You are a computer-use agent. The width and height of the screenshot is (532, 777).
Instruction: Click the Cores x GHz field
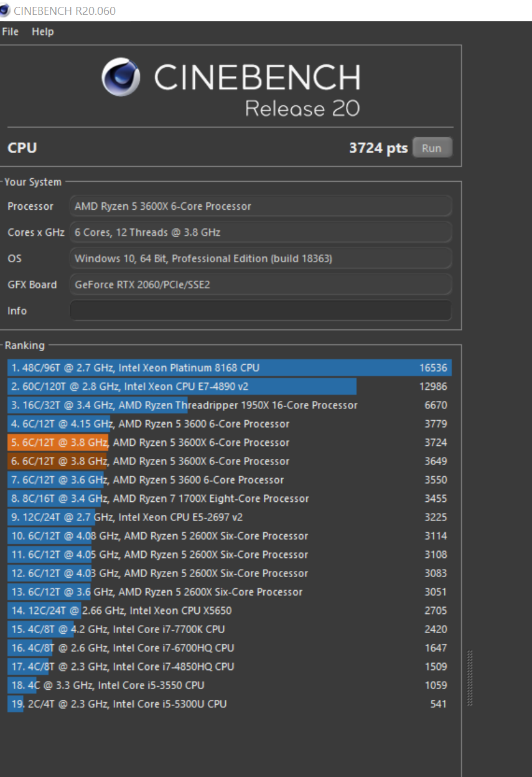click(261, 232)
